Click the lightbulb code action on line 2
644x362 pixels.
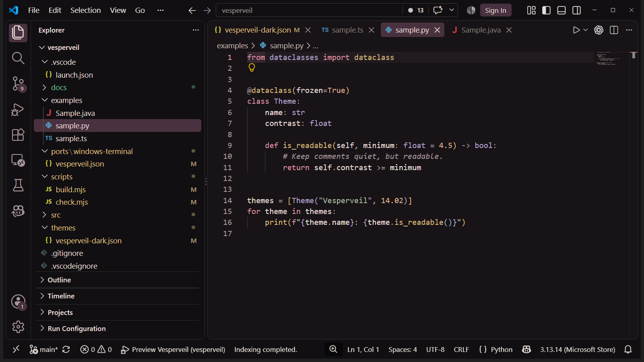pyautogui.click(x=252, y=68)
